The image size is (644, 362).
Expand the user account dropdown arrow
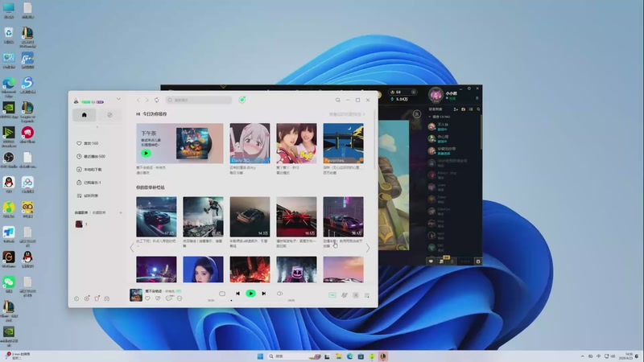(x=118, y=99)
